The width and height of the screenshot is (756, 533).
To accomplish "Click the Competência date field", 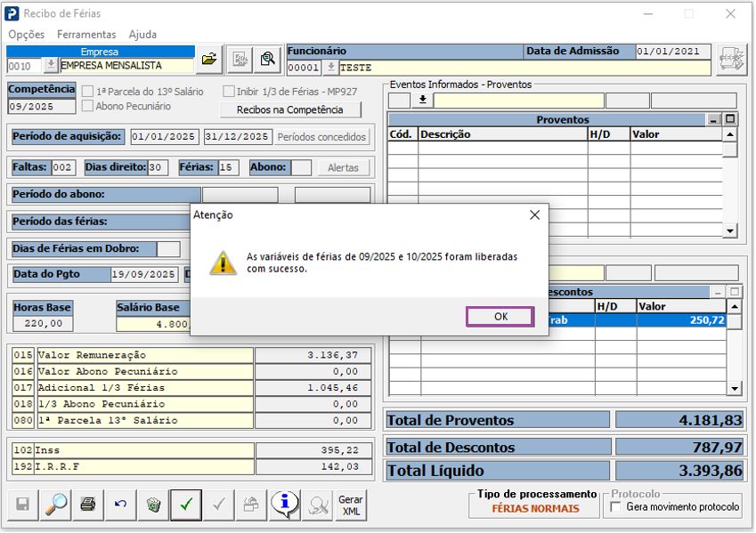I will tap(43, 107).
